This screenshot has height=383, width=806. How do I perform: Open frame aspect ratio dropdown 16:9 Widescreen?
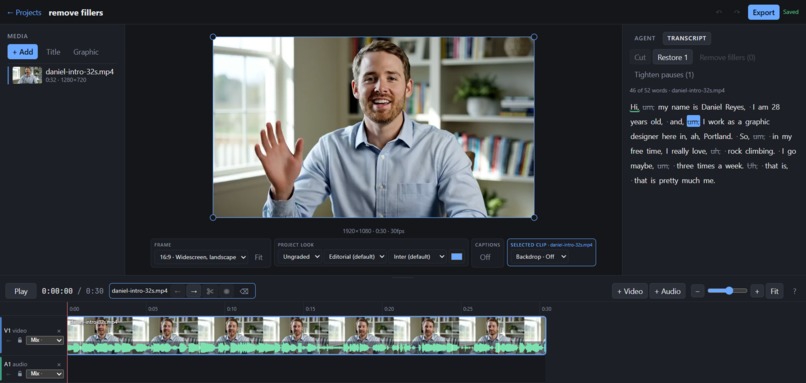(x=201, y=257)
